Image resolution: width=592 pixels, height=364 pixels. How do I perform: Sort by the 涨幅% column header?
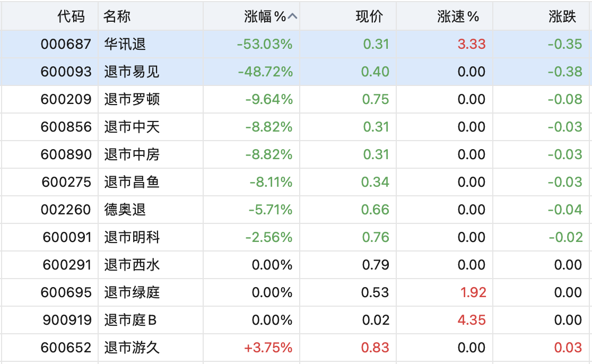pos(265,17)
